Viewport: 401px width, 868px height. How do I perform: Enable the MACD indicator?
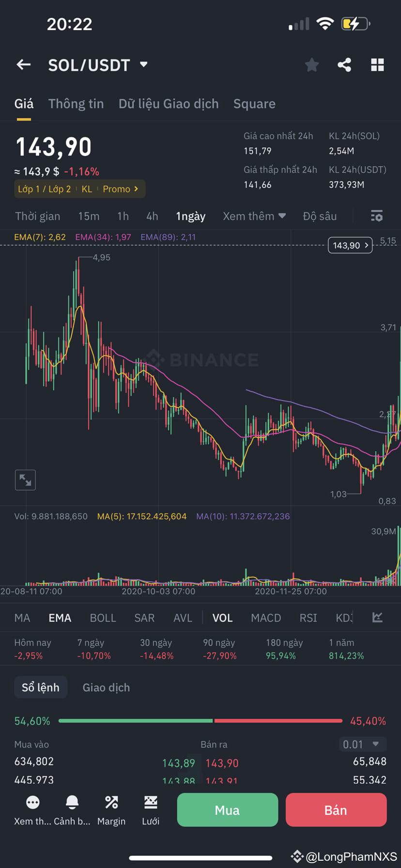pos(266,618)
